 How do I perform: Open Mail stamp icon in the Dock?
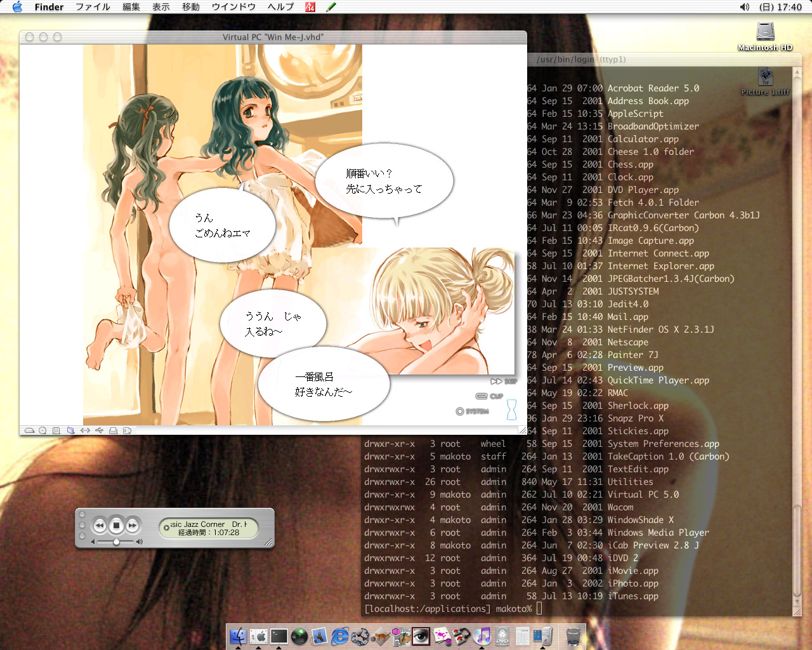(x=319, y=636)
